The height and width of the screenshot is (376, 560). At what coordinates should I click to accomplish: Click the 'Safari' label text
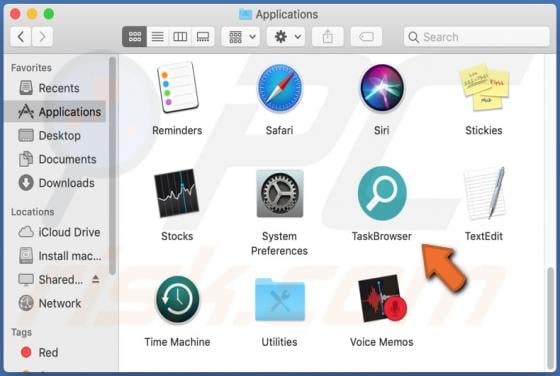point(279,130)
